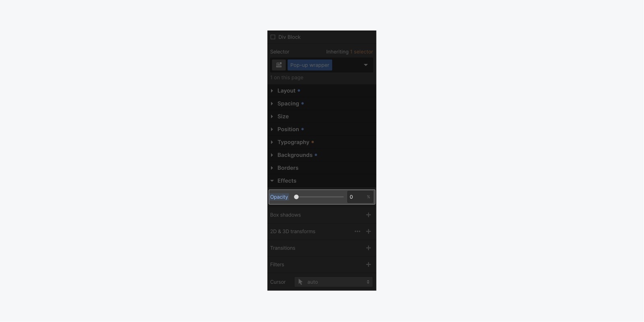
Task: Select the Pop-up wrapper class tag
Action: (x=310, y=65)
